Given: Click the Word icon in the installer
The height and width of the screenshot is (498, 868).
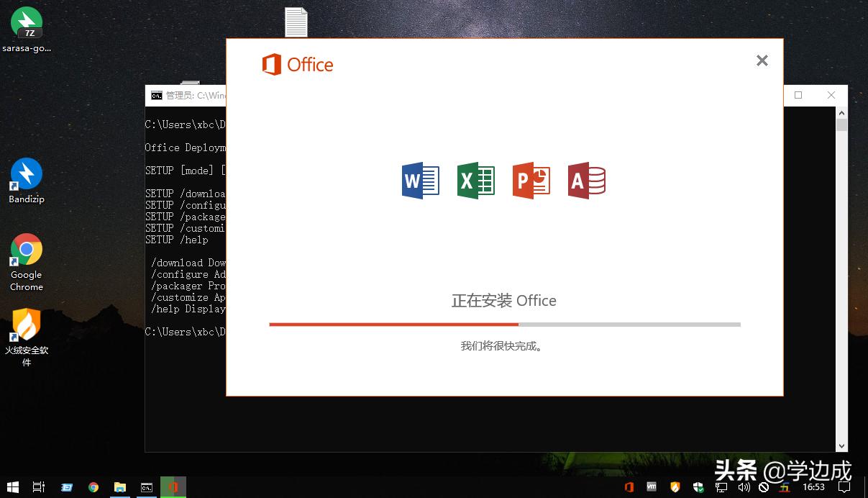Looking at the screenshot, I should 420,181.
